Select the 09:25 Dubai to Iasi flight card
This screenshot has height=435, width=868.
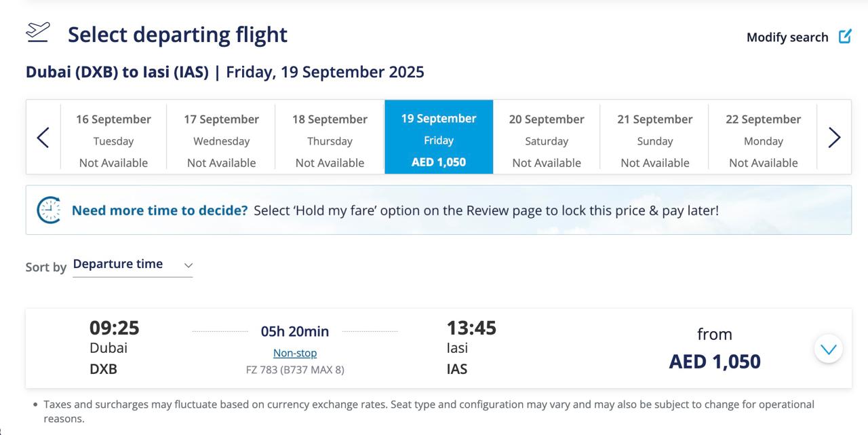pyautogui.click(x=439, y=349)
